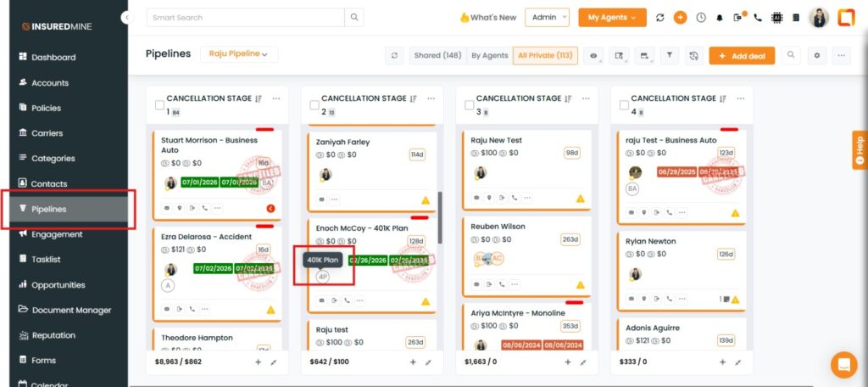Open the Help side tab
The width and height of the screenshot is (868, 387).
coord(860,149)
